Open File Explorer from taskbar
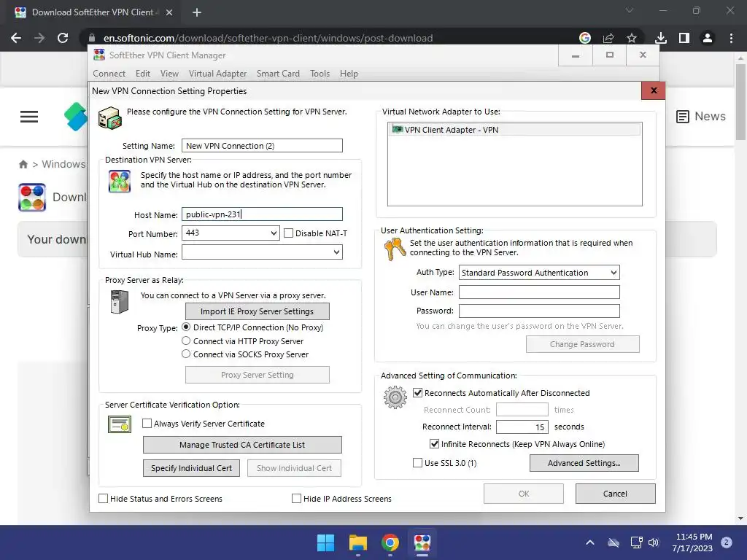This screenshot has height=560, width=747. (x=358, y=542)
